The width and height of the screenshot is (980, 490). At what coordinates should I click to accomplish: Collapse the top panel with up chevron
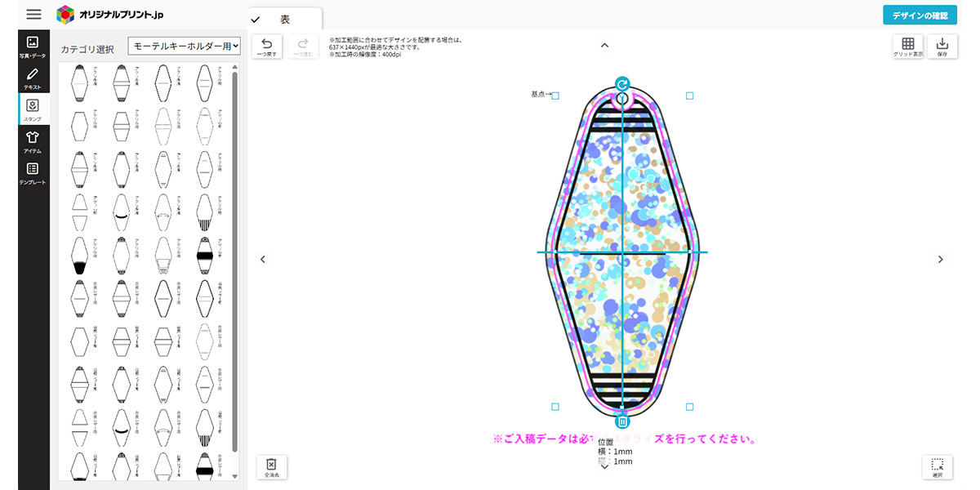click(x=604, y=46)
